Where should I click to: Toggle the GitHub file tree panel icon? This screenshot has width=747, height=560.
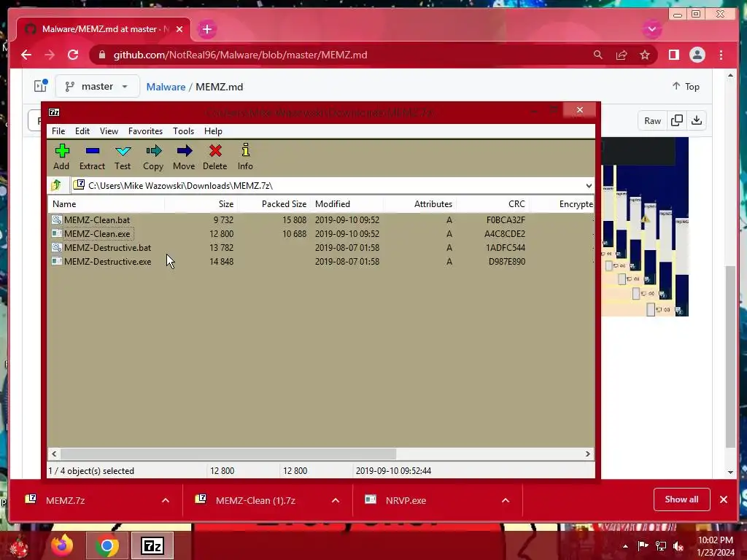[x=41, y=86]
